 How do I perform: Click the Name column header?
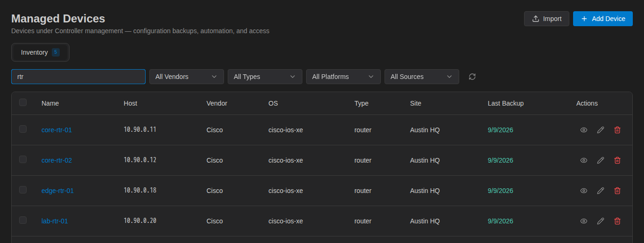tap(50, 103)
